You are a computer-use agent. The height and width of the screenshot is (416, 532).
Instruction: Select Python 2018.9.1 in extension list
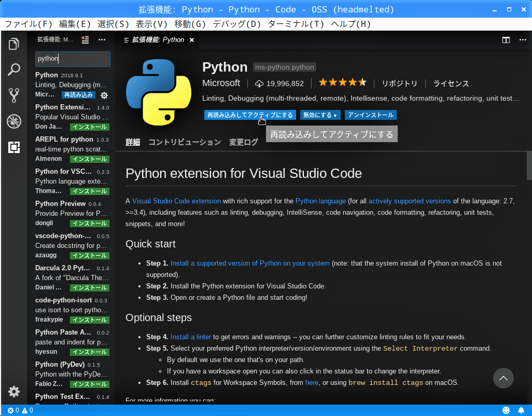pos(72,85)
